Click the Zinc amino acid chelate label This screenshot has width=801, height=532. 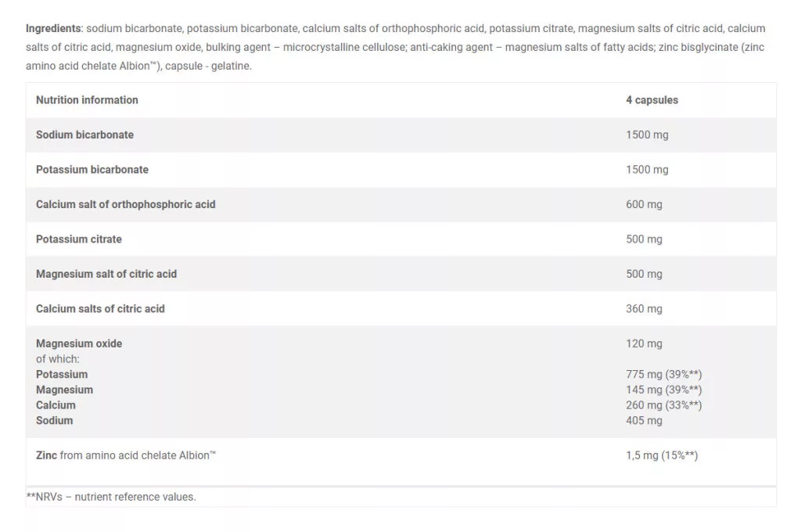tap(126, 455)
